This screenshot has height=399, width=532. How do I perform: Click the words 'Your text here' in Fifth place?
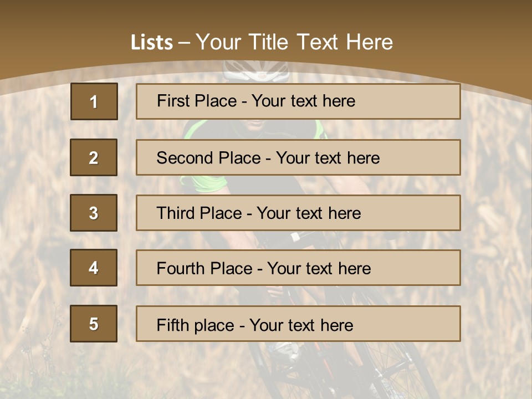point(301,325)
